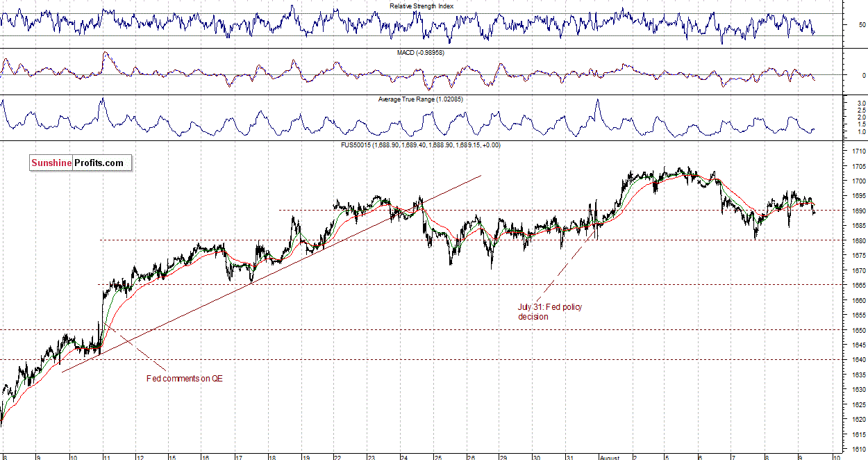Click the SunshineProfits.com logo
The width and height of the screenshot is (868, 460).
coord(81,163)
